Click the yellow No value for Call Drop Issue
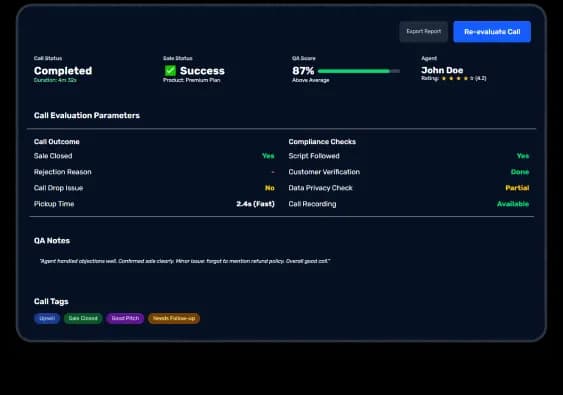The width and height of the screenshot is (563, 395). pyautogui.click(x=270, y=188)
